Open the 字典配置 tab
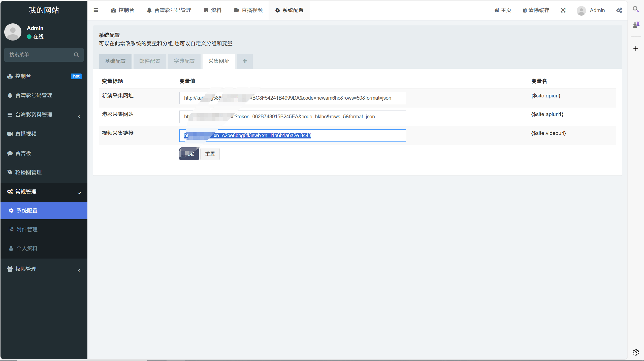Image resolution: width=644 pixels, height=361 pixels. click(184, 61)
